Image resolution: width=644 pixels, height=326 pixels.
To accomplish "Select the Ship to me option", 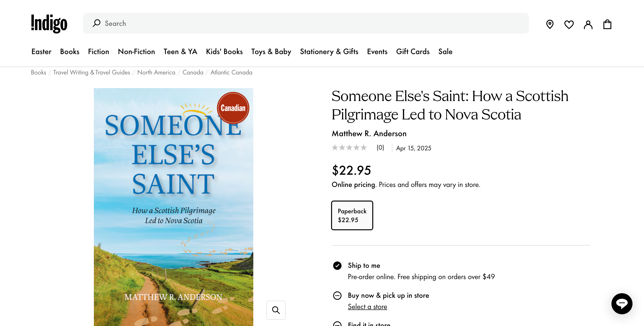I will (x=337, y=265).
